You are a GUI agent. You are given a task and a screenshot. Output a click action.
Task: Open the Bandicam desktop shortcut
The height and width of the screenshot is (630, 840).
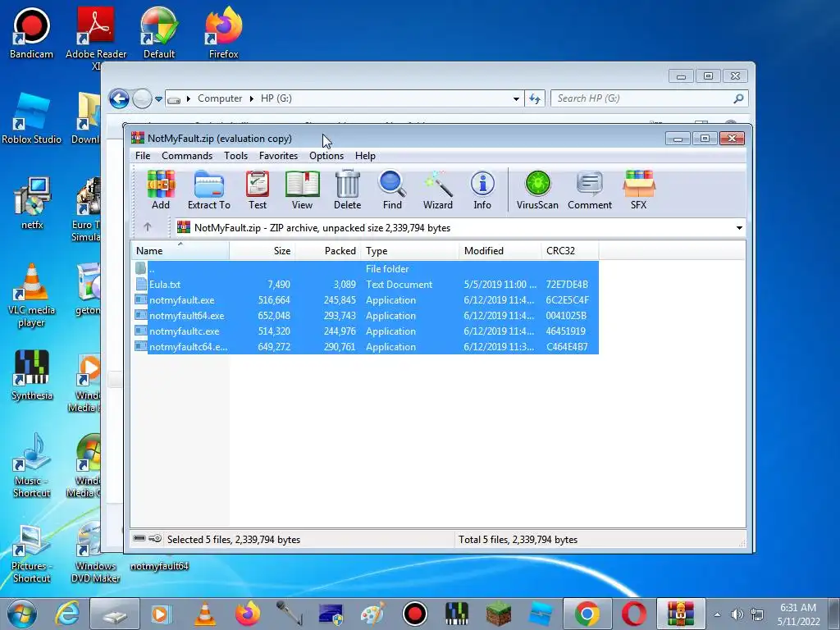click(31, 33)
